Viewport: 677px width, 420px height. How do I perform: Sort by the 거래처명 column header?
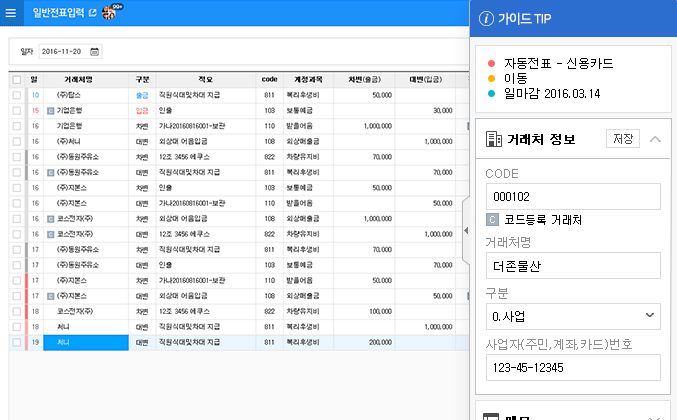pyautogui.click(x=78, y=79)
